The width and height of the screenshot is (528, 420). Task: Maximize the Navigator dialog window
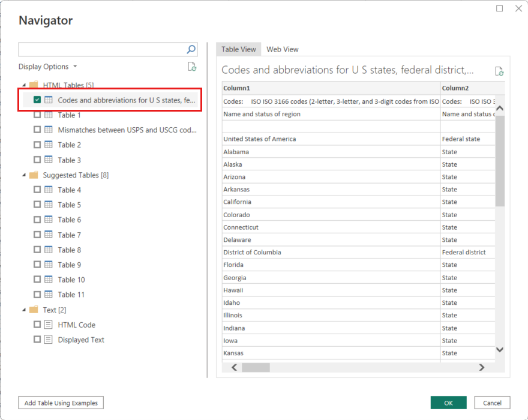[x=499, y=8]
